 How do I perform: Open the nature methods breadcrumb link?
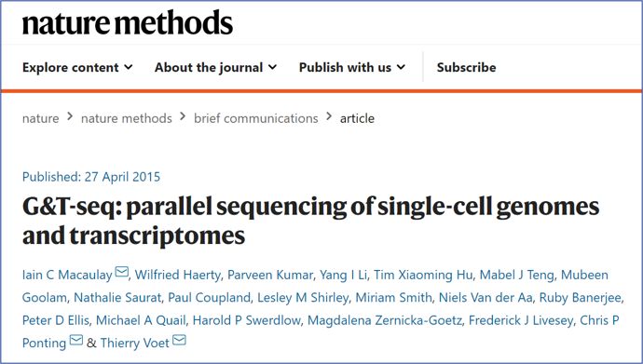[x=127, y=118]
